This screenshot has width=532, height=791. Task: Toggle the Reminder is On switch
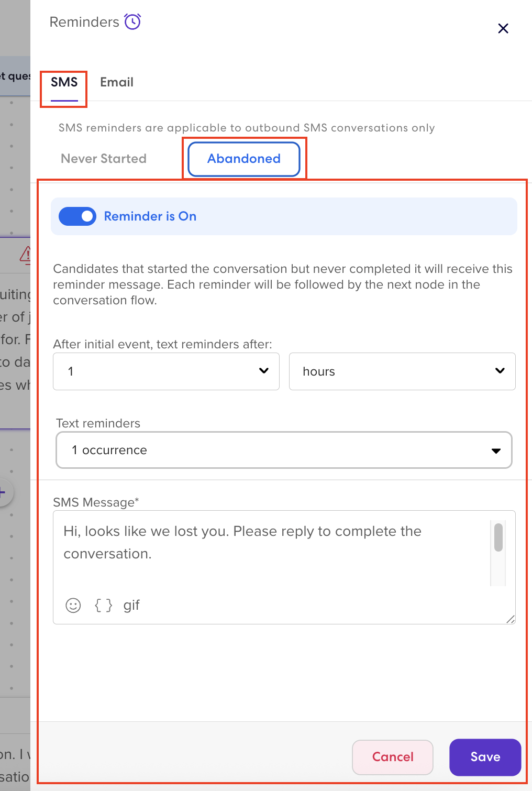77,216
